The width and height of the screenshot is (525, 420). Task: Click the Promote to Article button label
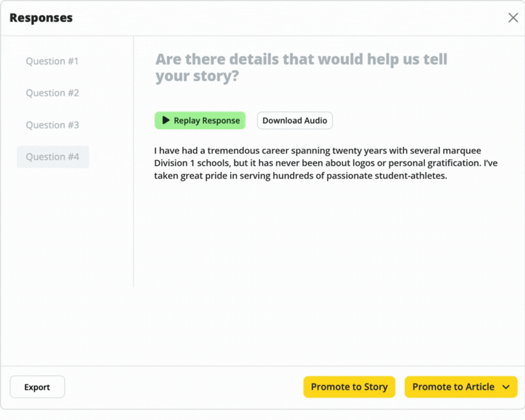click(x=454, y=387)
